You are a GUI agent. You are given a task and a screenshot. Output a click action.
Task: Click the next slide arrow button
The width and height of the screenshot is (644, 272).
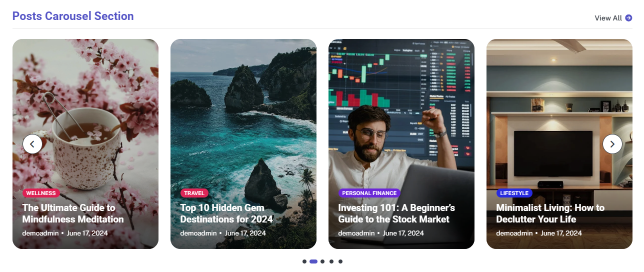tap(612, 144)
